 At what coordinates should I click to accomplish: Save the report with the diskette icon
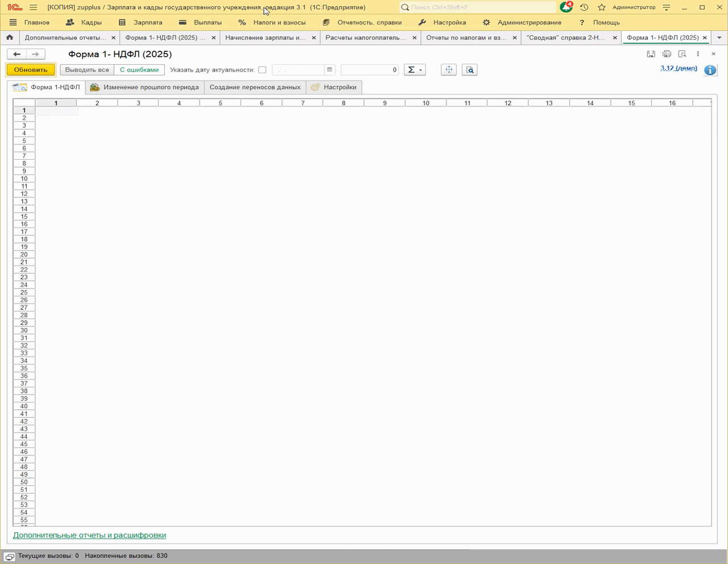(651, 54)
